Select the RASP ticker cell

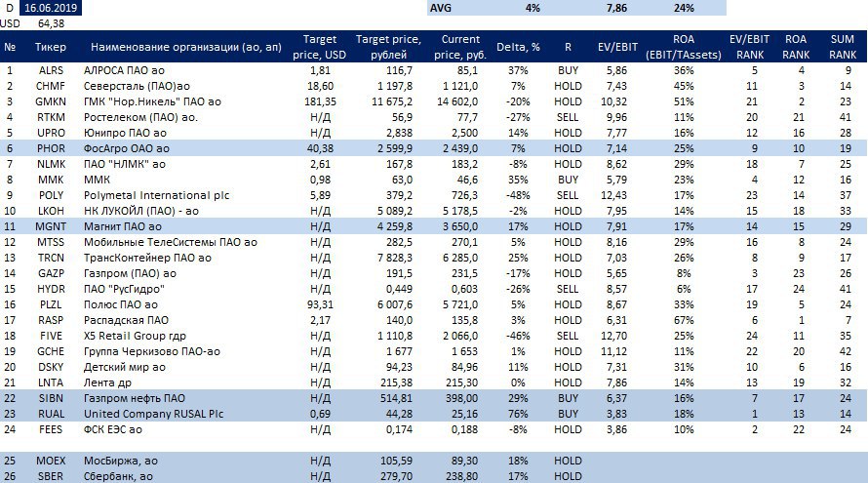pyautogui.click(x=51, y=320)
